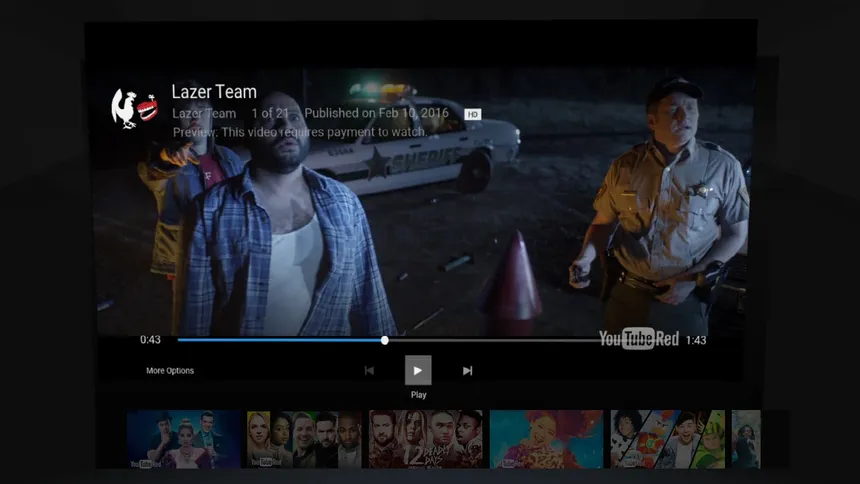Click the Play button
Image resolution: width=860 pixels, height=484 pixels.
(x=418, y=370)
